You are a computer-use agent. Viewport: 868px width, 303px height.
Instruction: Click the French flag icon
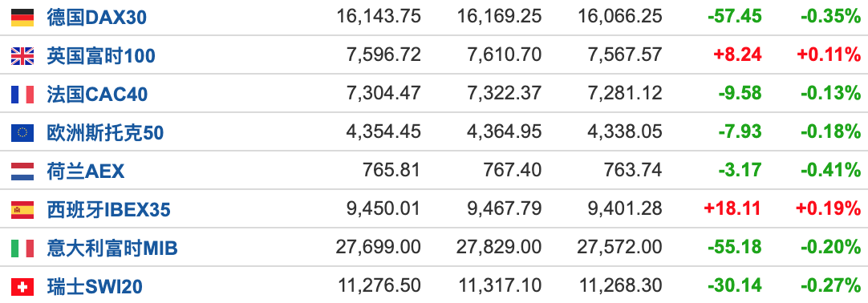pyautogui.click(x=22, y=95)
